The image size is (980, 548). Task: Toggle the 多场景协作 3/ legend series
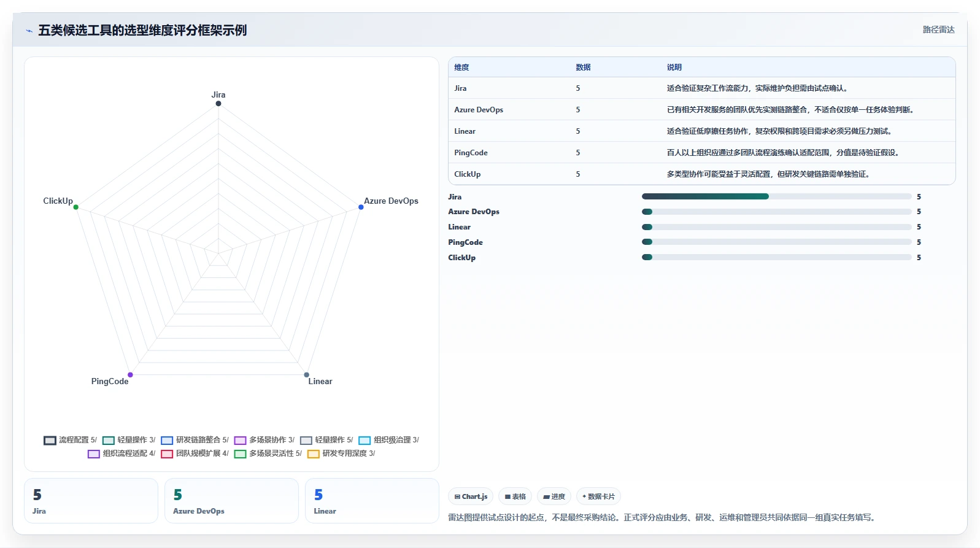click(264, 440)
